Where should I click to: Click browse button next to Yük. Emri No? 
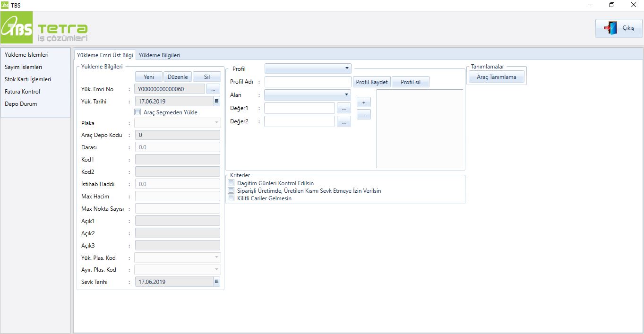tap(213, 89)
